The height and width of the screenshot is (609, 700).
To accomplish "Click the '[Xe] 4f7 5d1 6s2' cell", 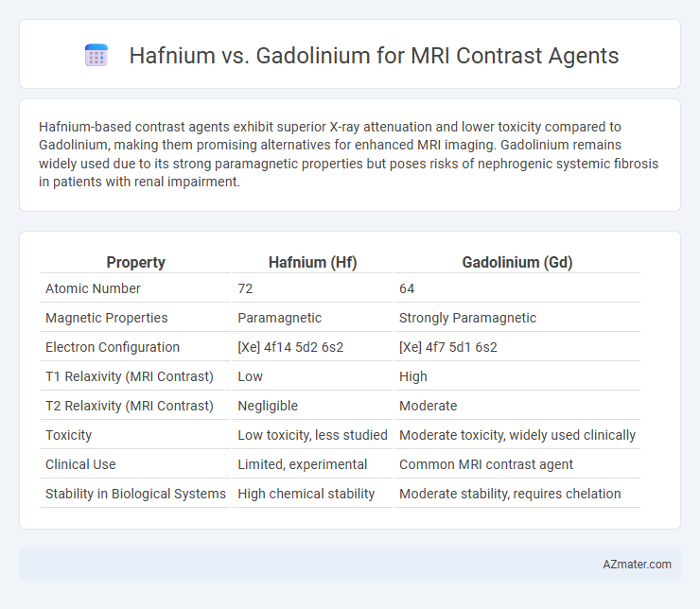I will click(447, 347).
